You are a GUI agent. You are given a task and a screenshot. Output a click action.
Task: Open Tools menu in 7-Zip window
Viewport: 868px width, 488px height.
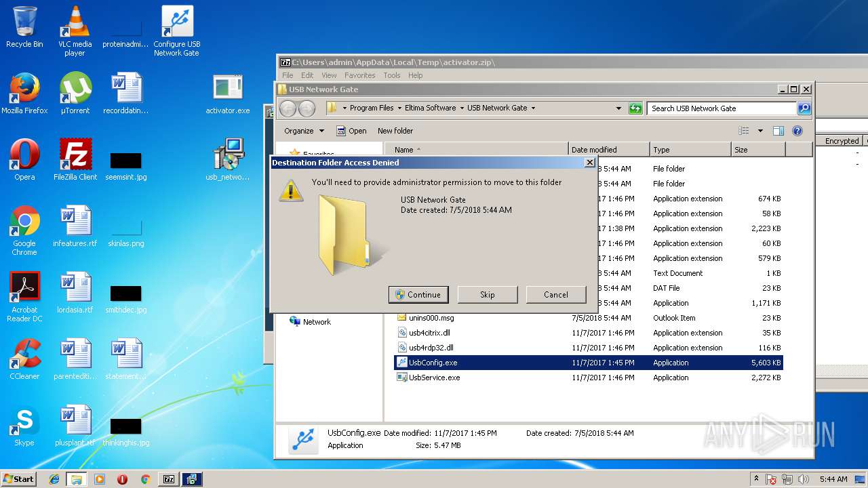392,75
